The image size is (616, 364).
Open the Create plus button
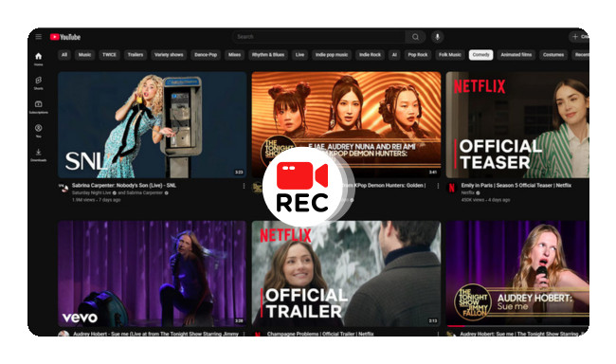579,37
